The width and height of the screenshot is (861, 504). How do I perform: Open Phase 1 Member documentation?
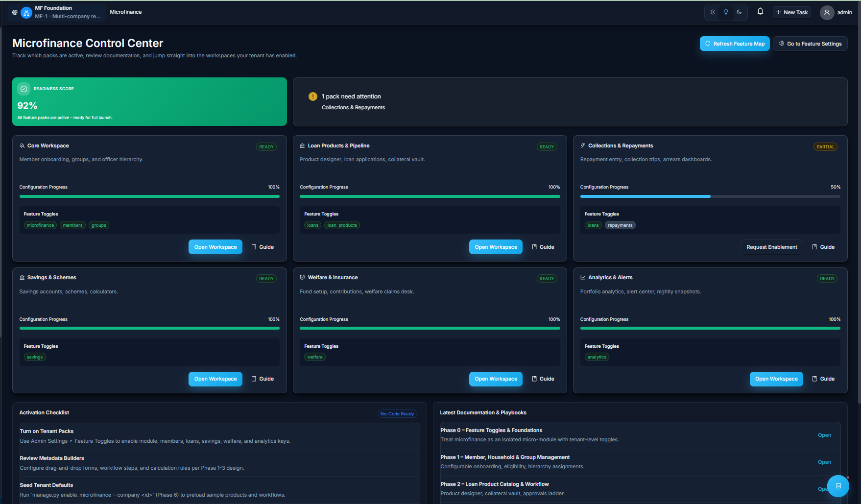pyautogui.click(x=824, y=462)
